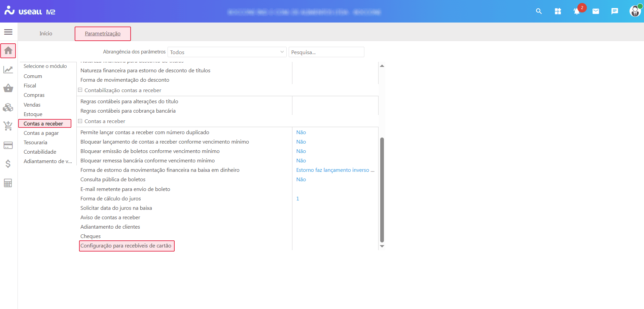The height and width of the screenshot is (309, 644).
Task: Select Contas a pagar module
Action: 41,133
